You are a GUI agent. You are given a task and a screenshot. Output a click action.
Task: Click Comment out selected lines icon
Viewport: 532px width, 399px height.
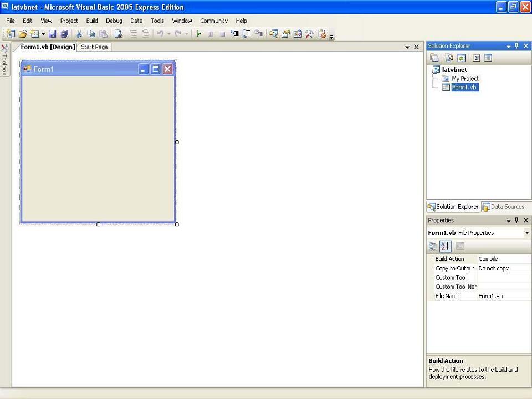coord(134,34)
